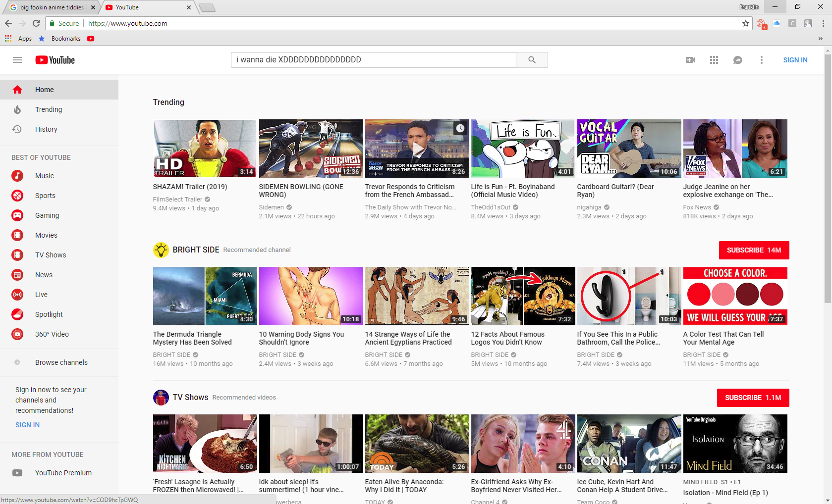The width and height of the screenshot is (832, 504).
Task: Subscribe to the TV Shows channel
Action: 753,398
